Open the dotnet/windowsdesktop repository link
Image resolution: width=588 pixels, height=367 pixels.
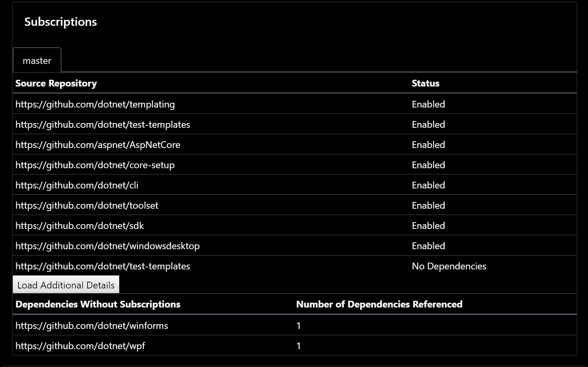pyautogui.click(x=107, y=246)
